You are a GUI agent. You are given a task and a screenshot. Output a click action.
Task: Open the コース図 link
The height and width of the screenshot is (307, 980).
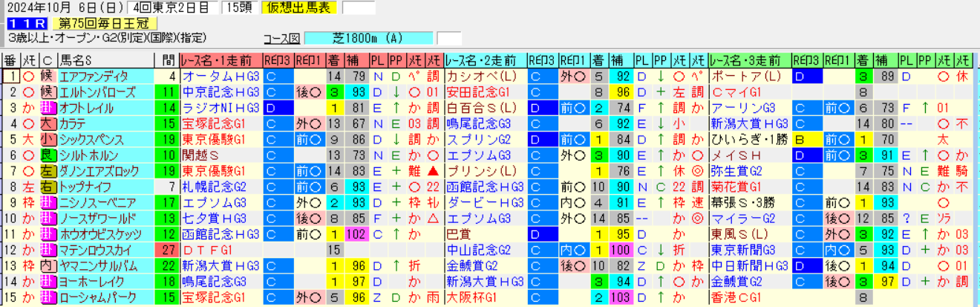(282, 39)
